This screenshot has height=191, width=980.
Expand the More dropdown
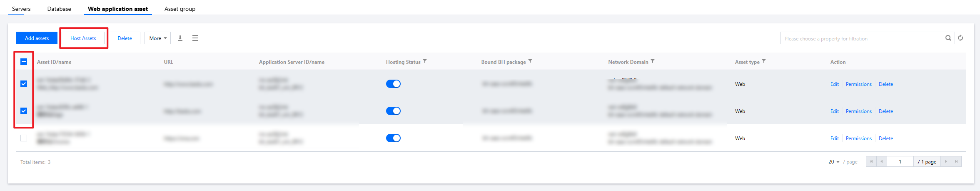click(158, 38)
